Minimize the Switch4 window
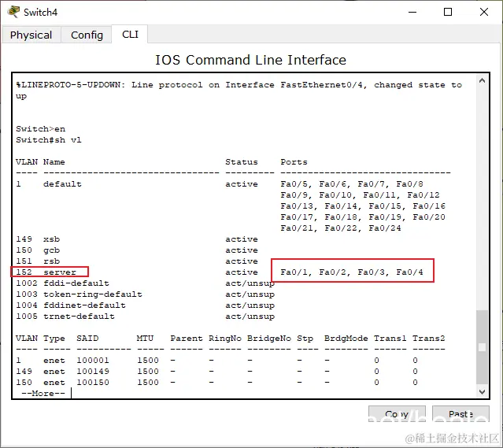Image resolution: width=503 pixels, height=448 pixels. point(412,12)
